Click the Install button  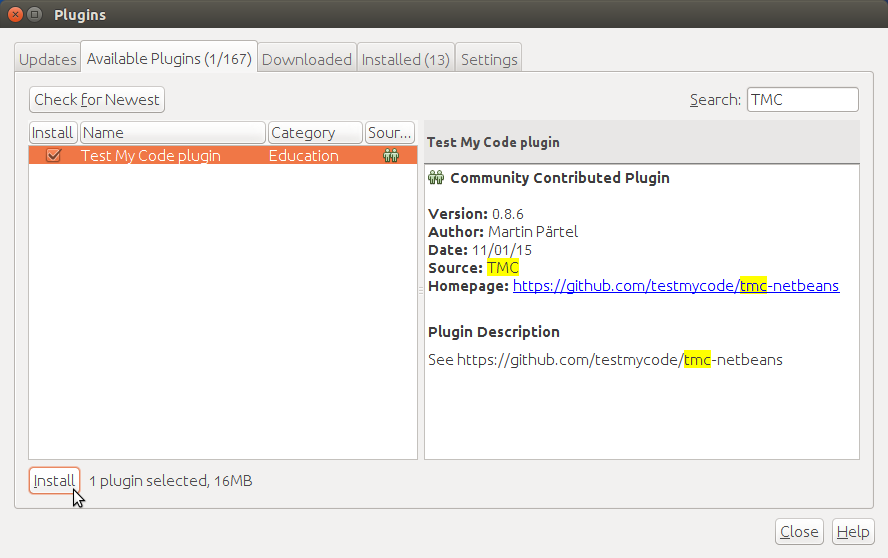[x=54, y=480]
